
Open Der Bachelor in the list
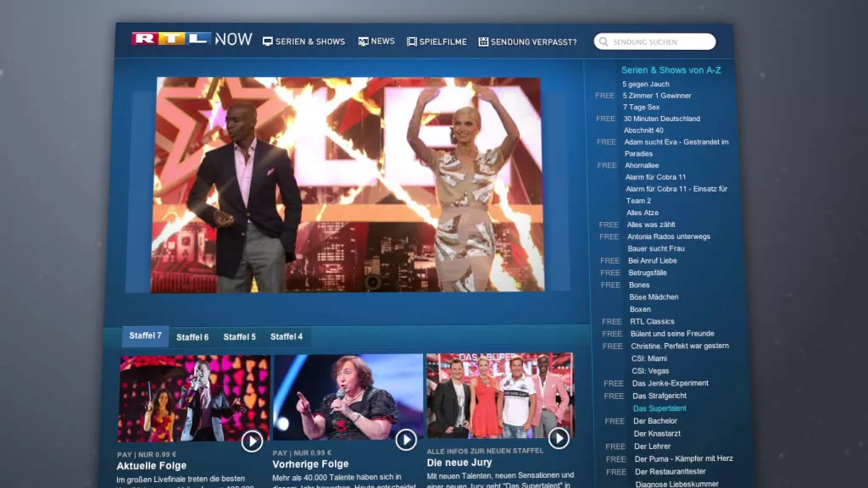pos(655,421)
